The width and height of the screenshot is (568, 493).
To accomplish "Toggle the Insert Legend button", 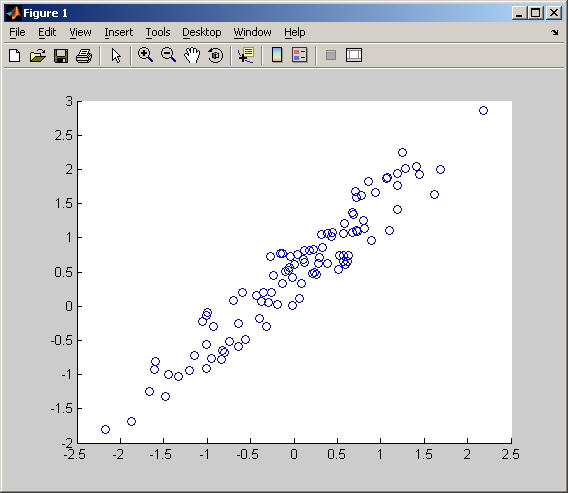I will pos(300,55).
